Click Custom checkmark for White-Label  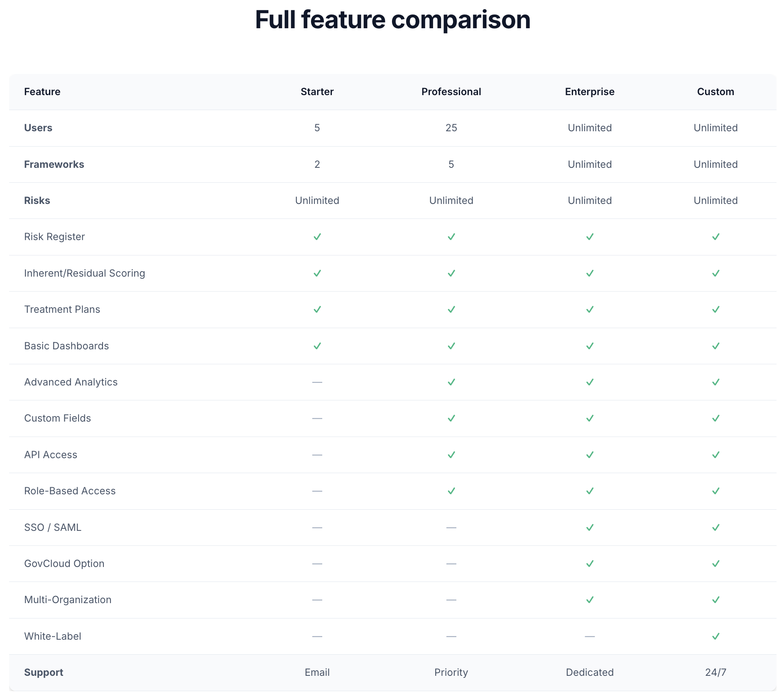coord(715,636)
